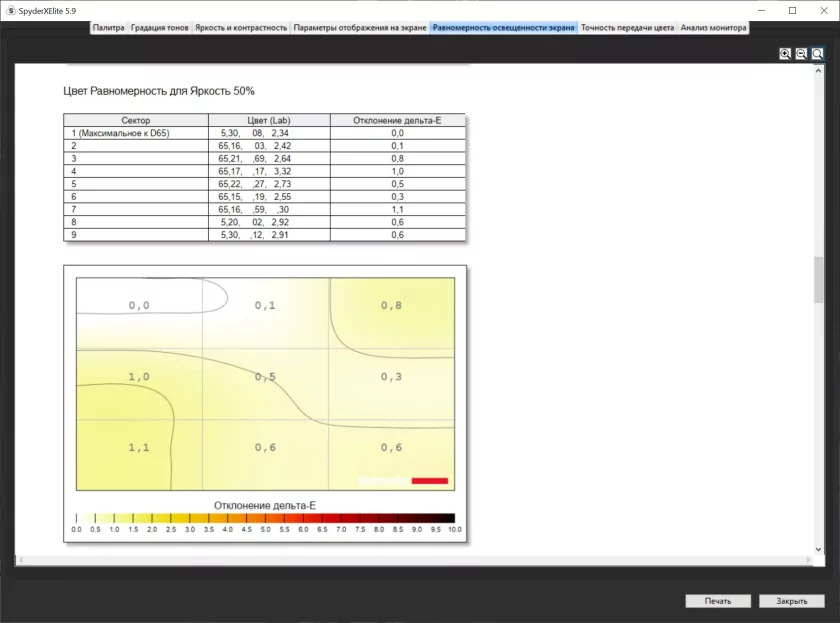This screenshot has width=840, height=623.
Task: Select the Равномерность освещенности экрана tab
Action: click(504, 28)
